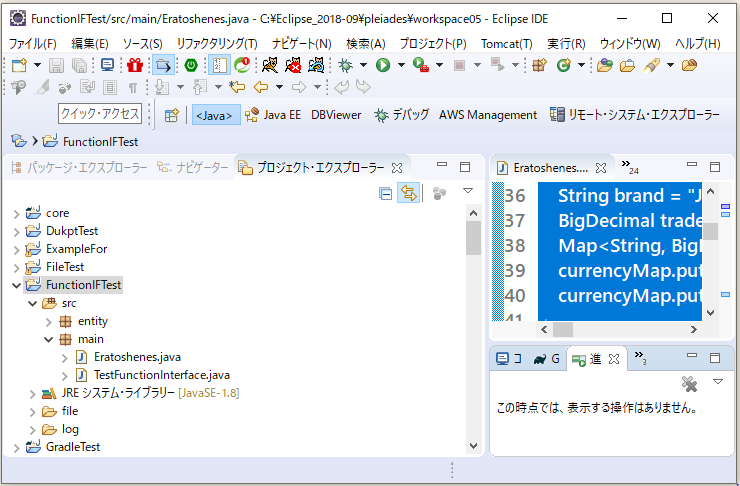Switch to パッケージ・エクスプローラー tab

79,168
